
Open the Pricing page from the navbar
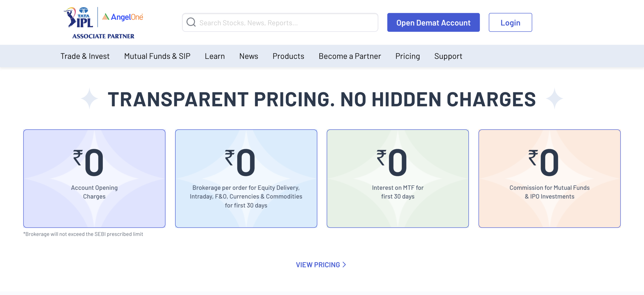(x=408, y=56)
